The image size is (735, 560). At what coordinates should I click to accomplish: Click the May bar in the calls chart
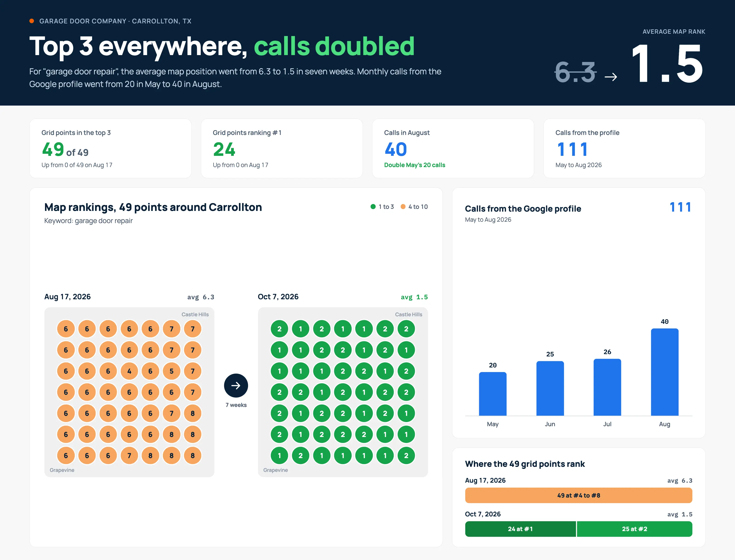tap(493, 394)
